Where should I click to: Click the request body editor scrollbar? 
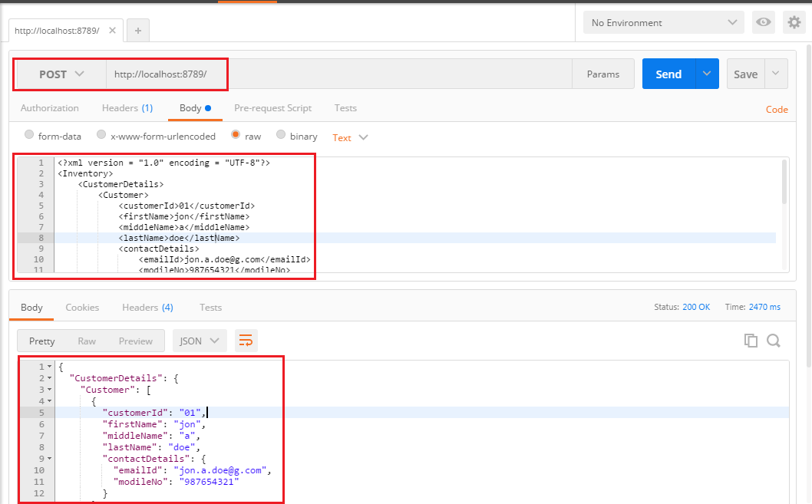[x=784, y=182]
